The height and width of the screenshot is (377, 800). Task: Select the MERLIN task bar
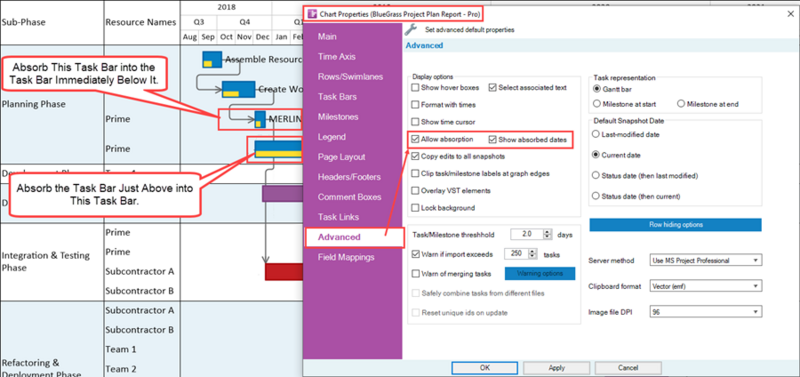point(260,119)
